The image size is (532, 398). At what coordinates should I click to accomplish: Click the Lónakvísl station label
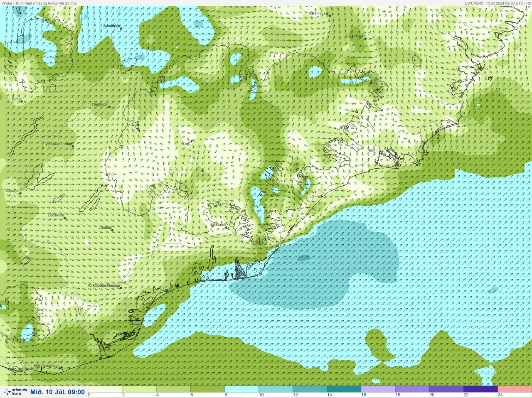[56, 215]
